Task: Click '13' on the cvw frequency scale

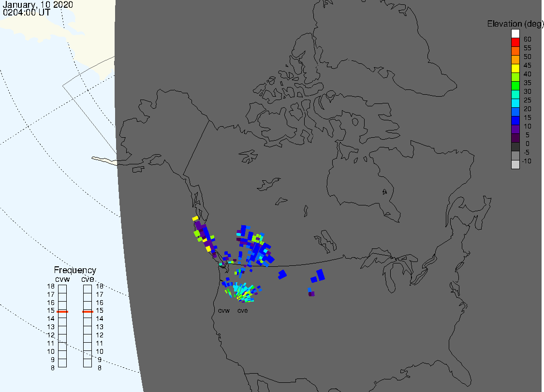Action: [51, 327]
